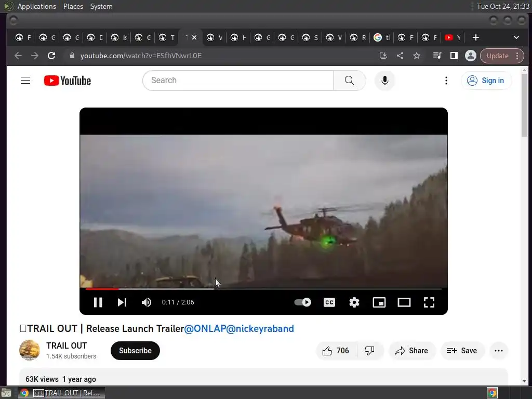532x399 pixels.
Task: Go to YouTube home via logo
Action: (68, 81)
